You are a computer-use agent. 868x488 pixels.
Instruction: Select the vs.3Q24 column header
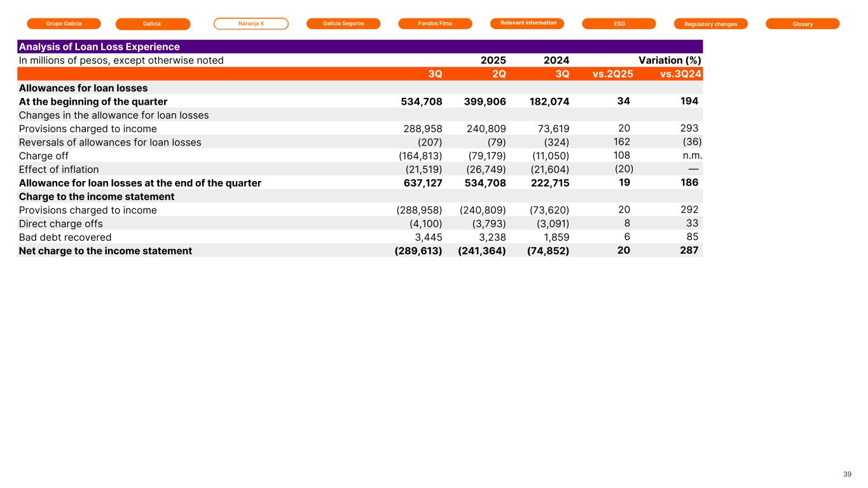point(681,74)
